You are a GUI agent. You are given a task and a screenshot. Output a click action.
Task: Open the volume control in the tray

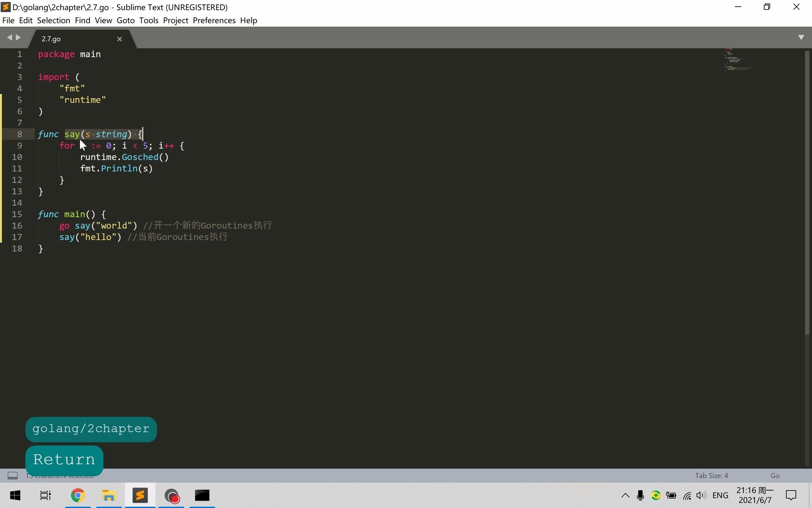(701, 495)
